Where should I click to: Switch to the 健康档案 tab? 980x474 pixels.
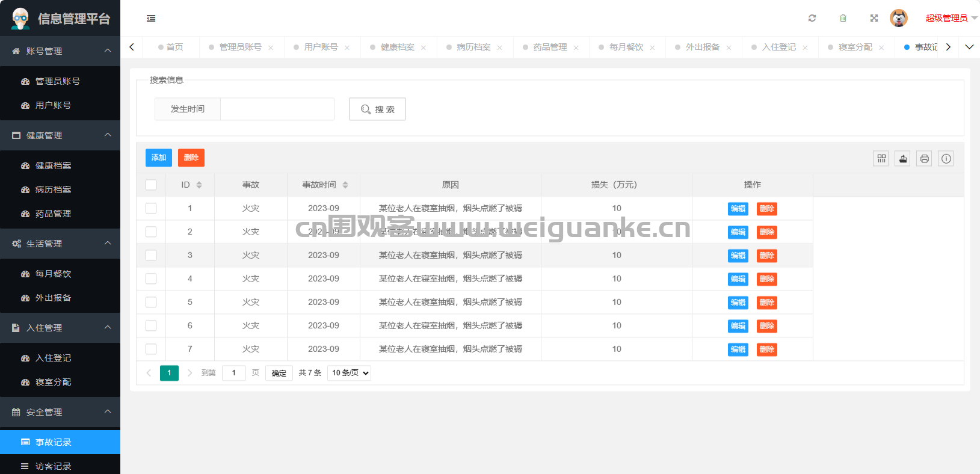(397, 47)
